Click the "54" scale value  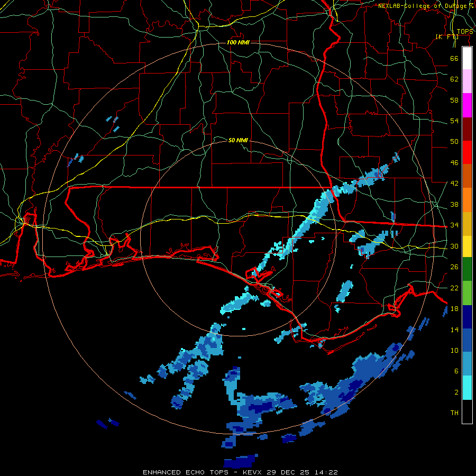pos(454,121)
